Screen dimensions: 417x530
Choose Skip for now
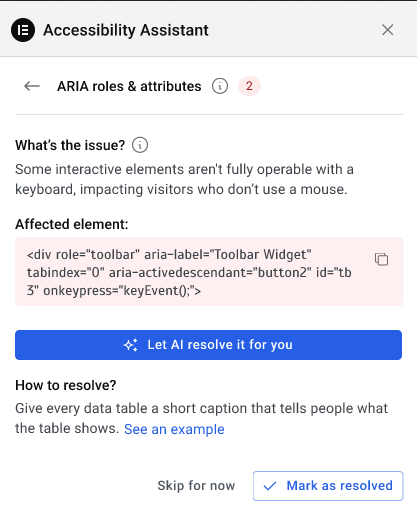(196, 486)
